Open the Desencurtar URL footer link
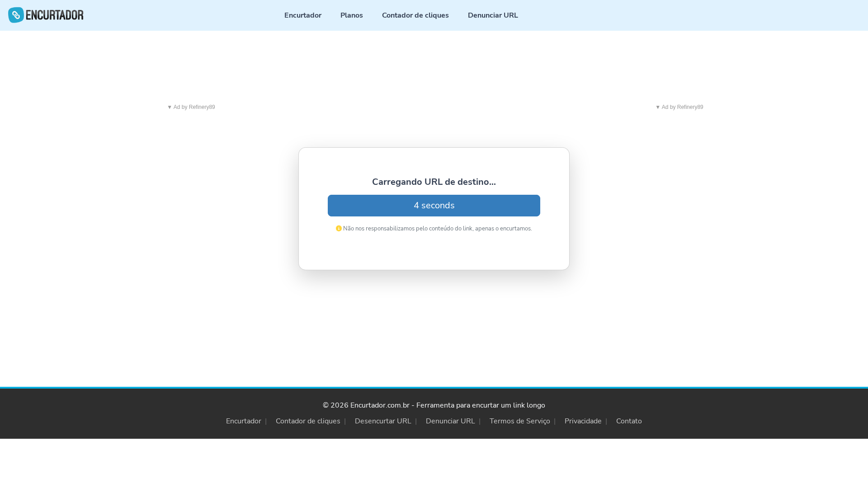868x488 pixels. (x=383, y=421)
